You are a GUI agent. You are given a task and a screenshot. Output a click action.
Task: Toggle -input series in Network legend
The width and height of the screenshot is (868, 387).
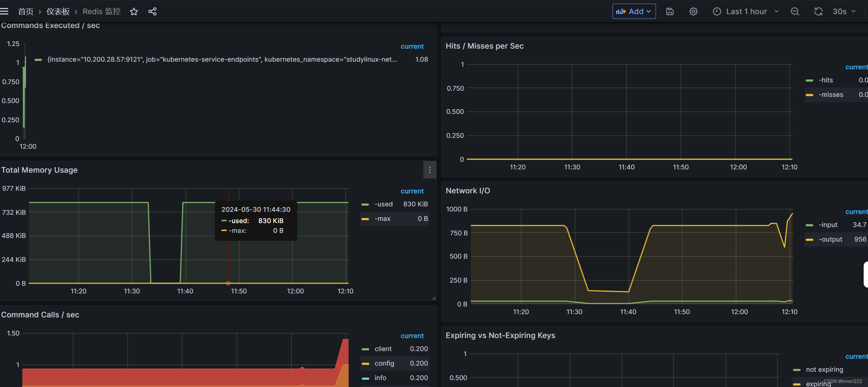click(828, 225)
